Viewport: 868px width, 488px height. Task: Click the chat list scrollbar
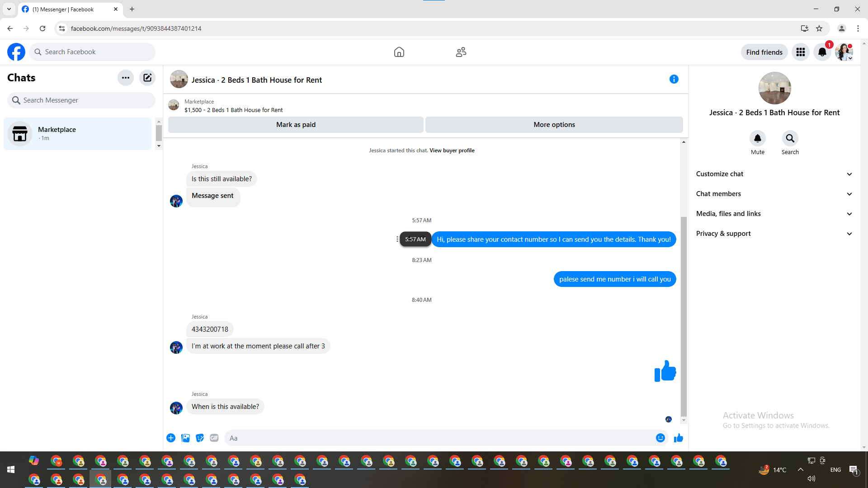[x=159, y=133]
